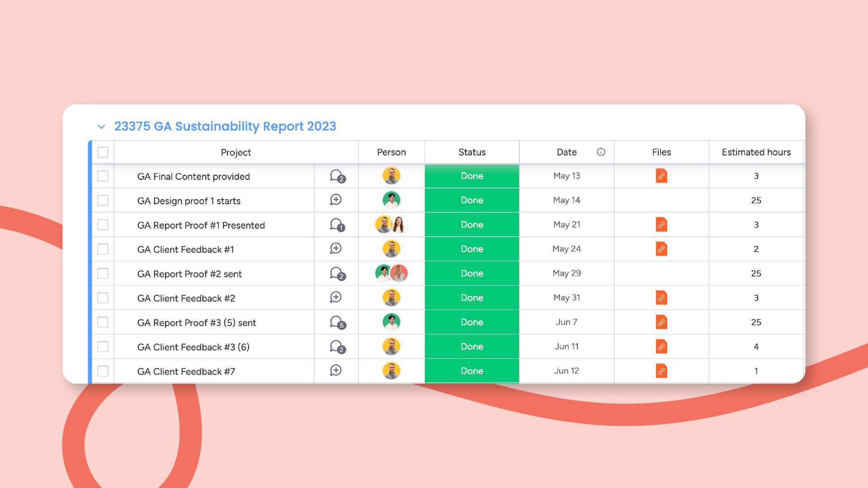Change status of GA Report Proof #3 (5) sent
The height and width of the screenshot is (488, 868).
tap(472, 322)
